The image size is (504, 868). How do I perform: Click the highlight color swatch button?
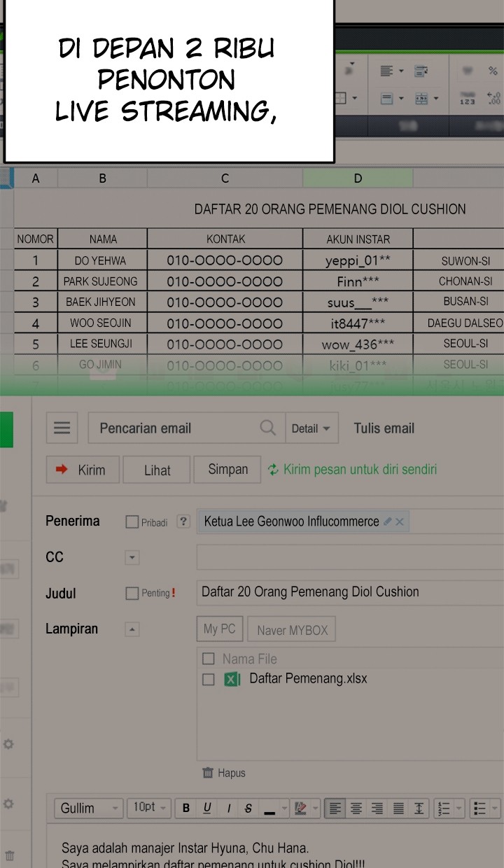coord(301,808)
